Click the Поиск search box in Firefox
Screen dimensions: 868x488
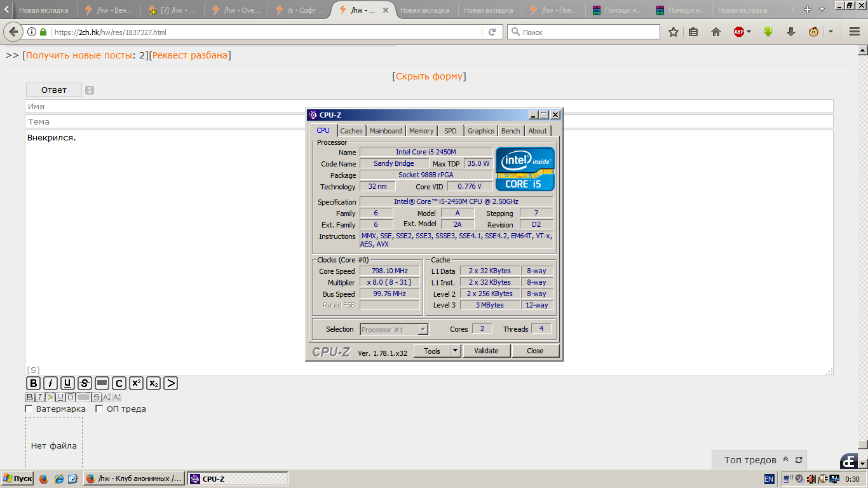pos(583,32)
